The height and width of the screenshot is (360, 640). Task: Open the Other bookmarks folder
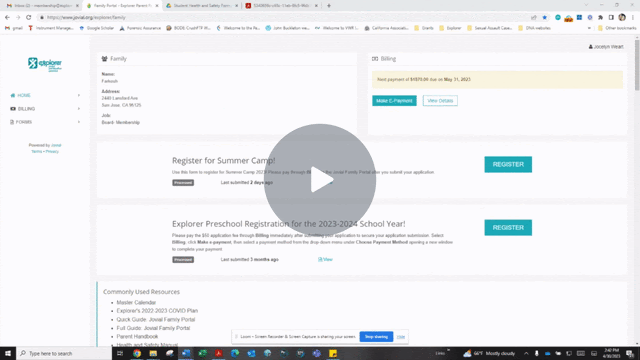point(617,28)
